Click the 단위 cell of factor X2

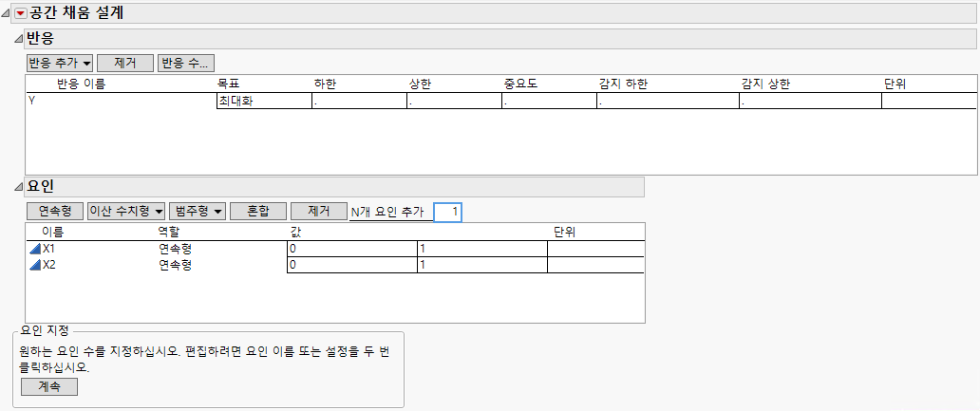tap(595, 265)
